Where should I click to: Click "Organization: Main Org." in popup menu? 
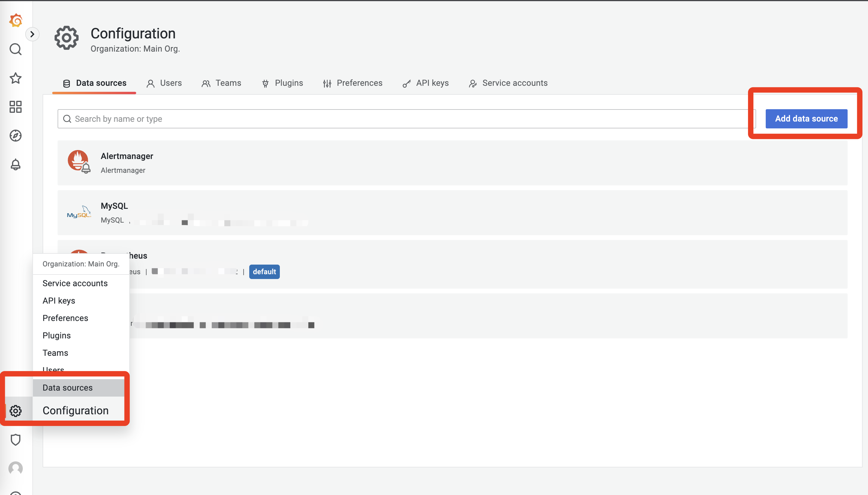pyautogui.click(x=81, y=264)
